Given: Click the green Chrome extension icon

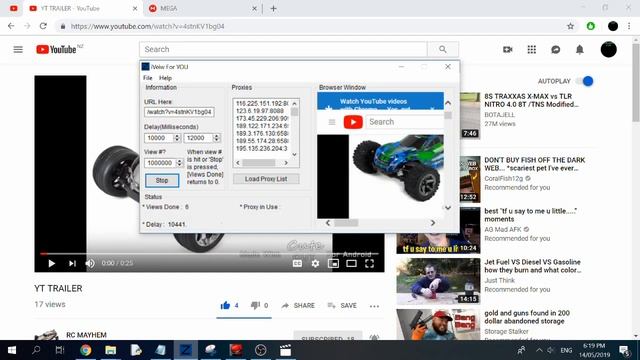Looking at the screenshot, I should pyautogui.click(x=591, y=26).
